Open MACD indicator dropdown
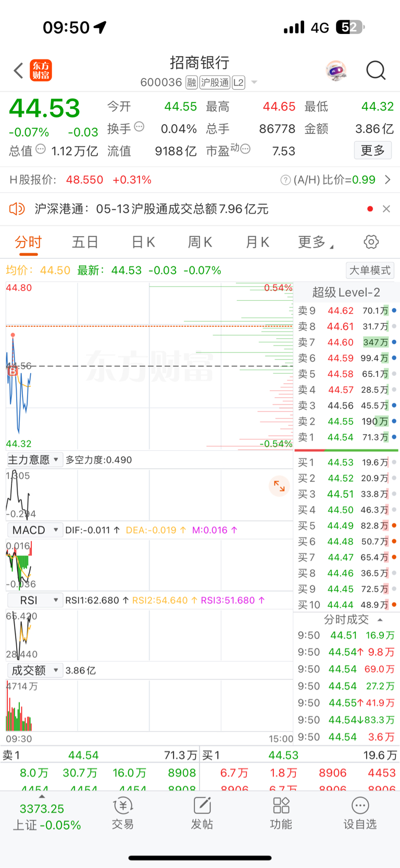 point(34,530)
